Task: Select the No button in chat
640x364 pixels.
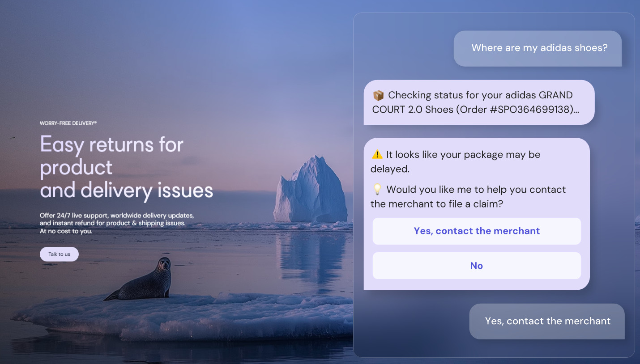Action: (x=477, y=266)
